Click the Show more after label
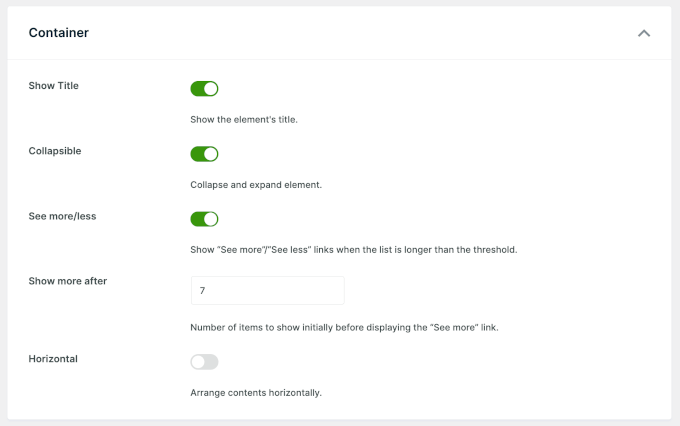The height and width of the screenshot is (426, 680). (x=67, y=281)
